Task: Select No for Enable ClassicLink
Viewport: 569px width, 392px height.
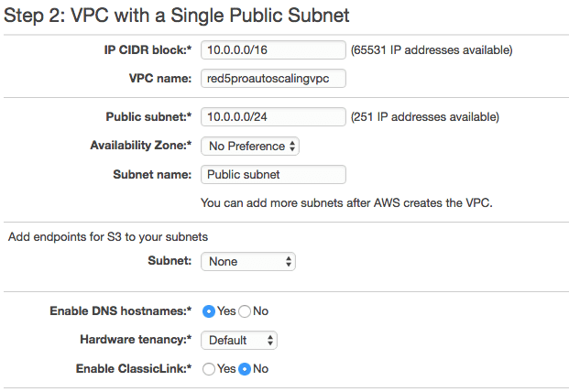Action: [x=245, y=369]
